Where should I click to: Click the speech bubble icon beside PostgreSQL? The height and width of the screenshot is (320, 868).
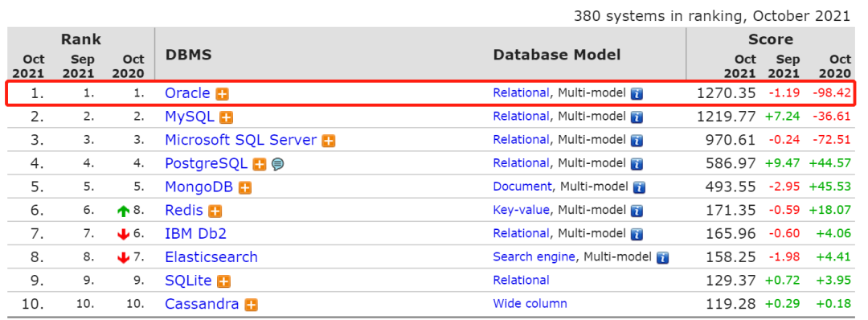pyautogui.click(x=278, y=165)
